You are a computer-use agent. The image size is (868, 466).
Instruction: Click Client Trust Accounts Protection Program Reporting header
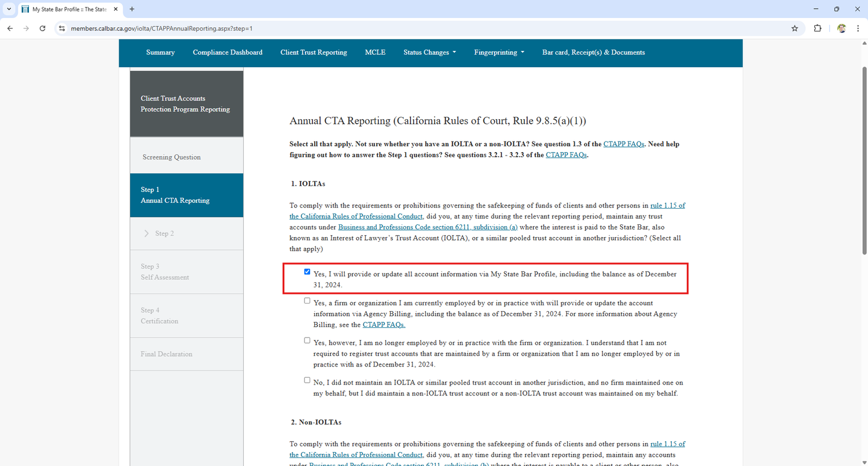187,103
